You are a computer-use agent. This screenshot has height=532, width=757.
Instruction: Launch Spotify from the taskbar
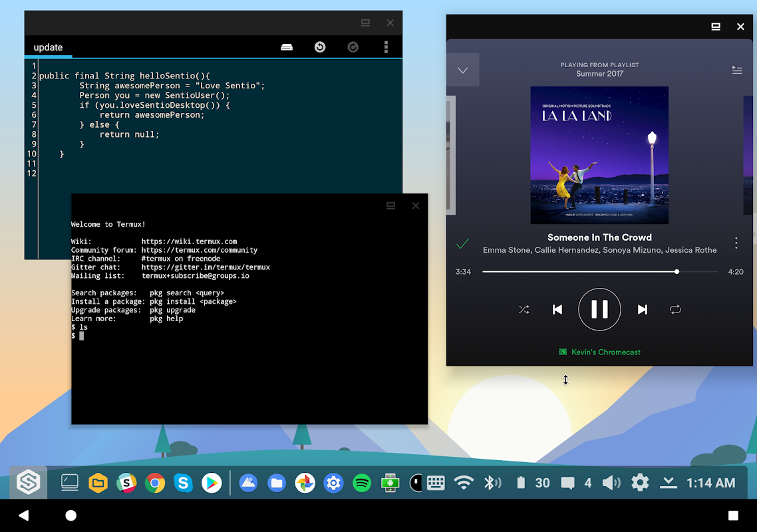click(361, 483)
